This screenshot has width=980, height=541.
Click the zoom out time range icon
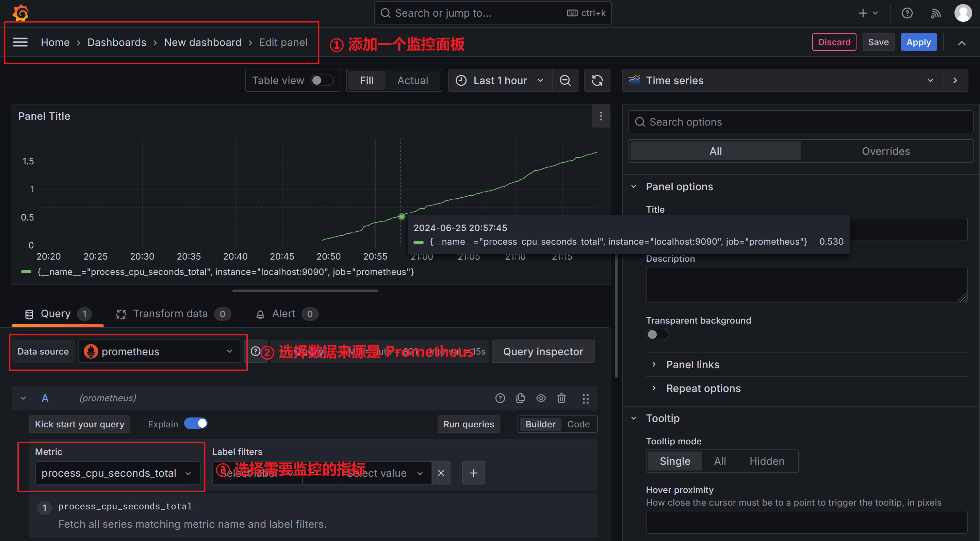565,80
